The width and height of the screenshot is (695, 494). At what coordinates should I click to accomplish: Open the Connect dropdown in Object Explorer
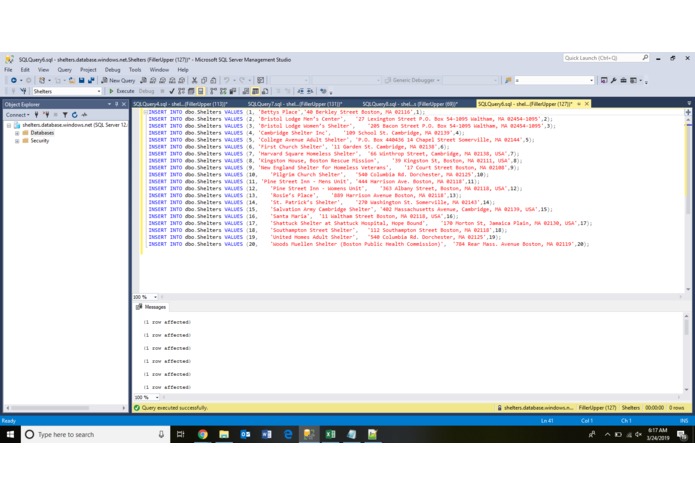coord(17,115)
